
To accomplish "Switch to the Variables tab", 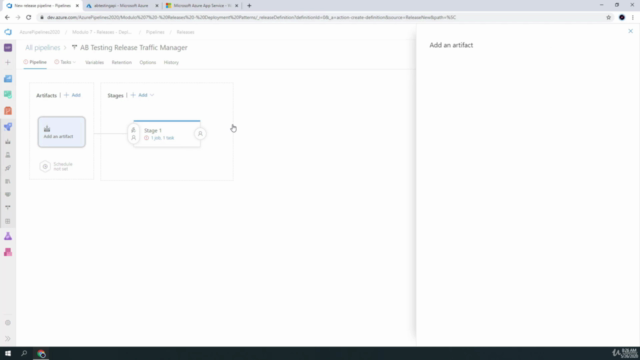I will click(x=94, y=62).
